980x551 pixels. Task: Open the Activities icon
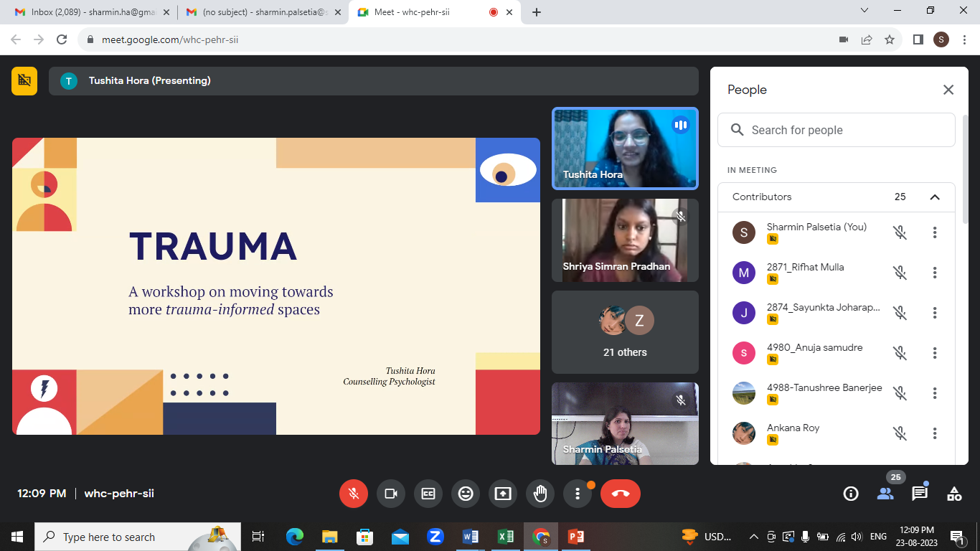click(954, 494)
